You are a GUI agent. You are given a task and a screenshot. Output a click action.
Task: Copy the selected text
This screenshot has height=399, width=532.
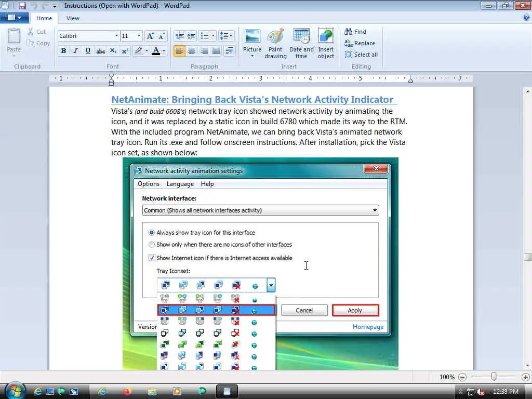click(x=38, y=43)
